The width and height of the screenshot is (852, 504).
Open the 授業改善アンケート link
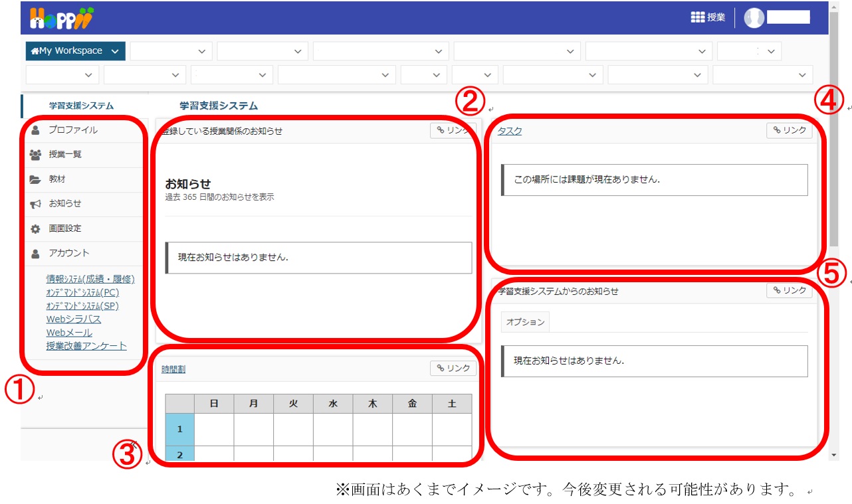86,346
